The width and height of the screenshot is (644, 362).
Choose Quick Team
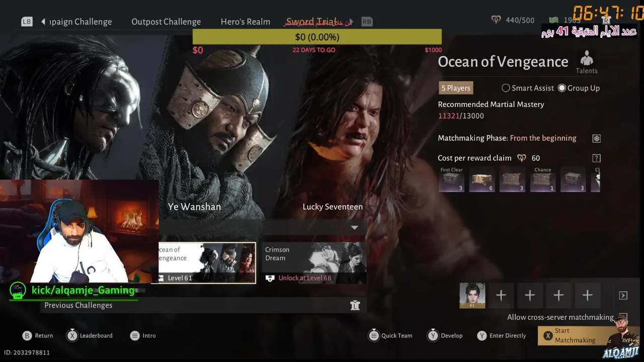point(390,335)
